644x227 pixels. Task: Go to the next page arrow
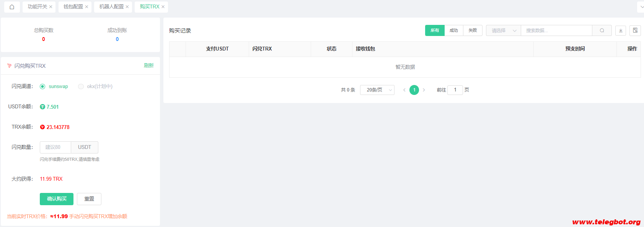point(424,90)
